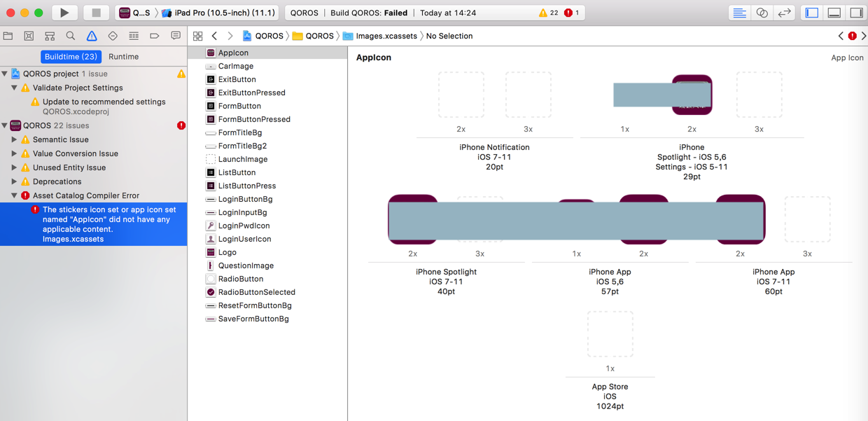Select the CarImage asset

[x=268, y=66]
